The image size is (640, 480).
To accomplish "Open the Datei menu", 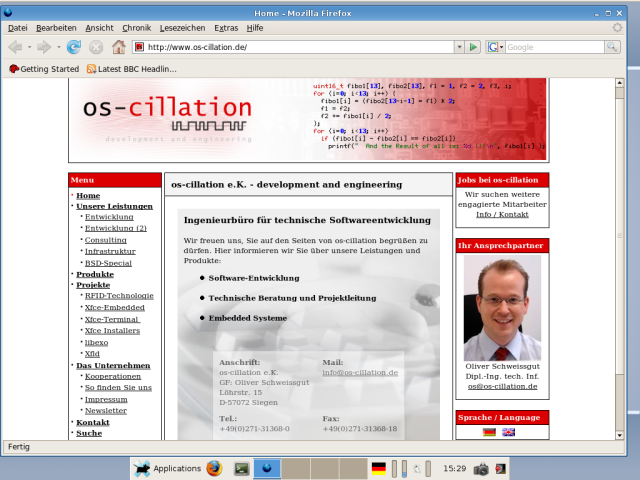I will [18, 28].
